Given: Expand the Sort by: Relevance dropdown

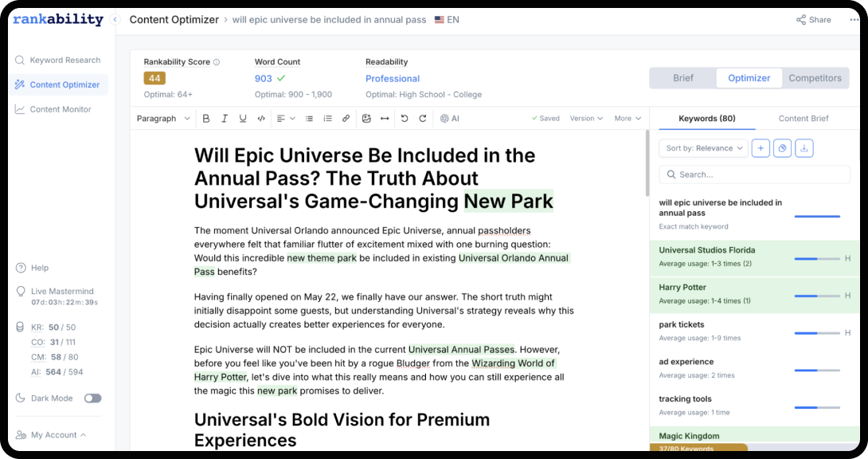Looking at the screenshot, I should (703, 148).
